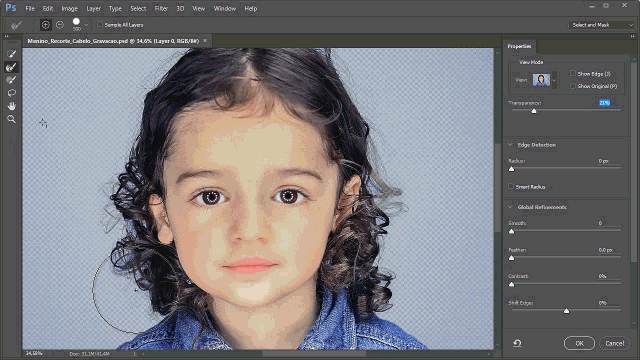Open the Layer menu
Image resolution: width=640 pixels, height=360 pixels.
(93, 8)
